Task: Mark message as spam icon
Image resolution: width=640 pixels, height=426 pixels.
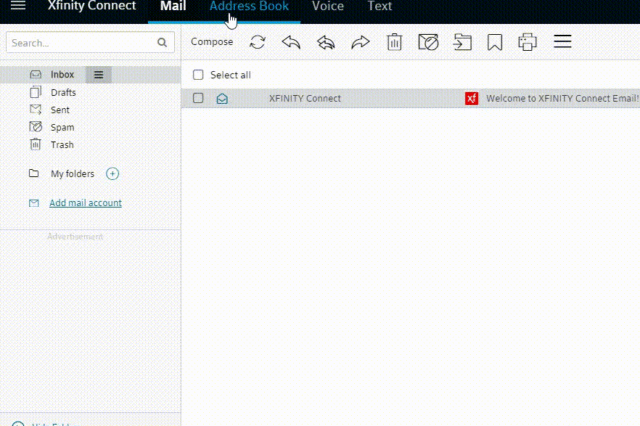Action: click(428, 42)
